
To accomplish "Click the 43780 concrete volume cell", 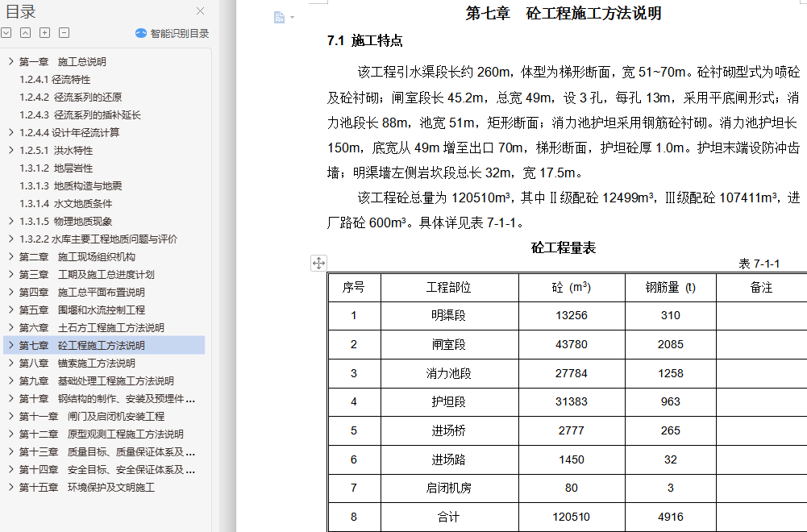I will [x=572, y=344].
